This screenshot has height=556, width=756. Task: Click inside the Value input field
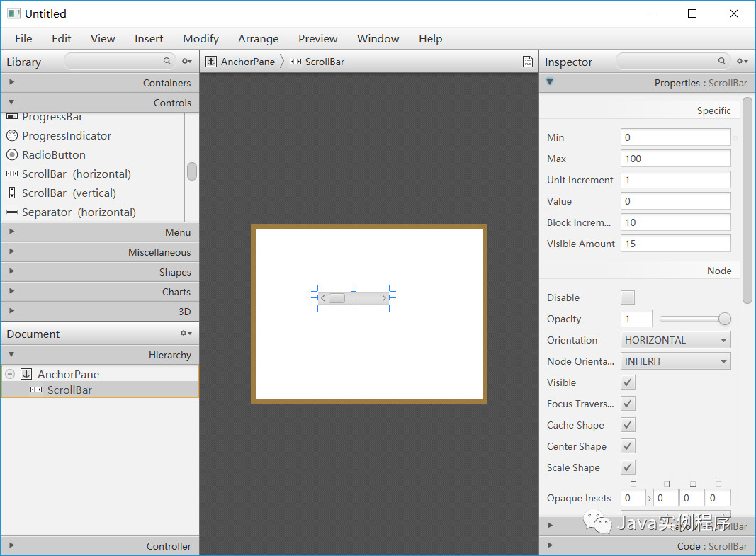coord(675,201)
